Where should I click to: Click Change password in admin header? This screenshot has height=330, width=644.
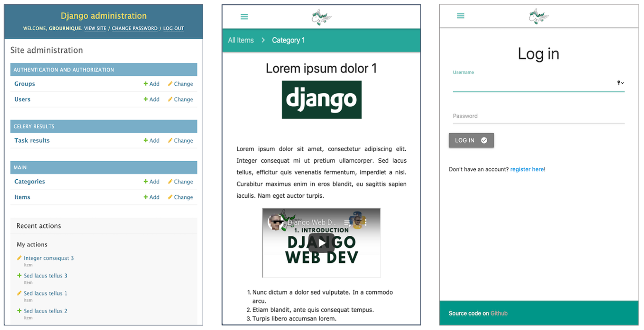(x=135, y=28)
